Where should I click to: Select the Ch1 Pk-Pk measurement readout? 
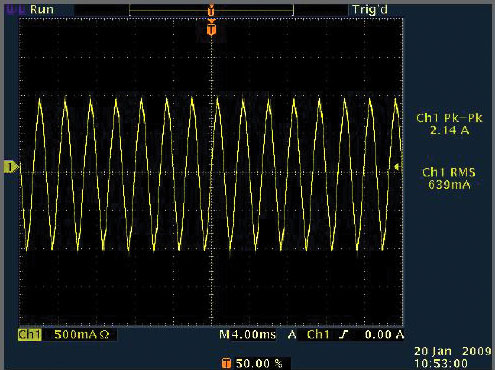(x=449, y=124)
